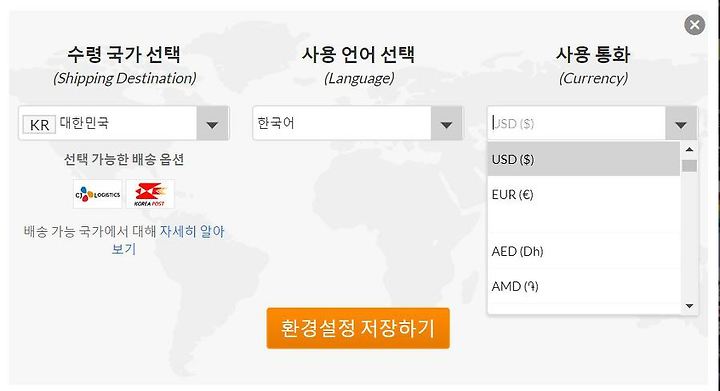Open the shipping destination country dropdown arrow
Viewport: 720px width, 391px height.
pos(212,123)
